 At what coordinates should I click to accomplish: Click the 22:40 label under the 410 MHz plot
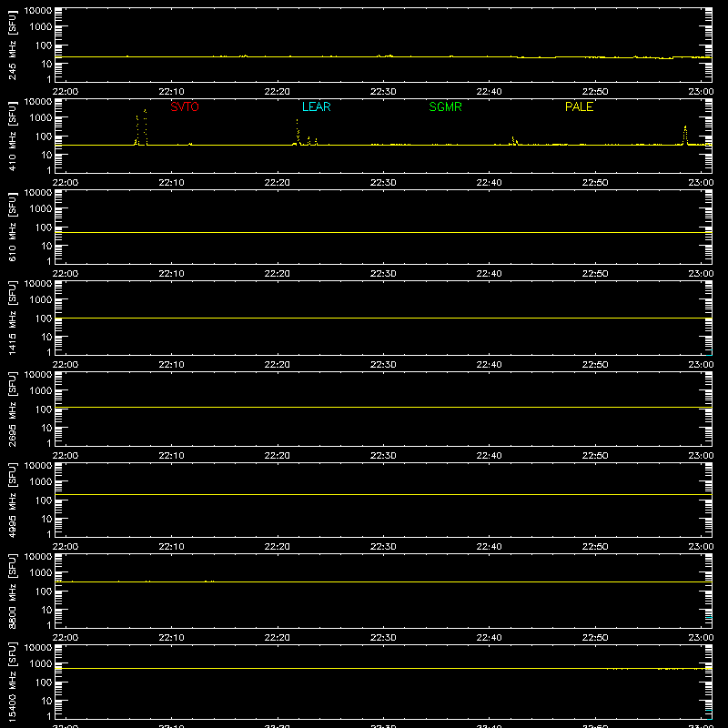click(489, 183)
